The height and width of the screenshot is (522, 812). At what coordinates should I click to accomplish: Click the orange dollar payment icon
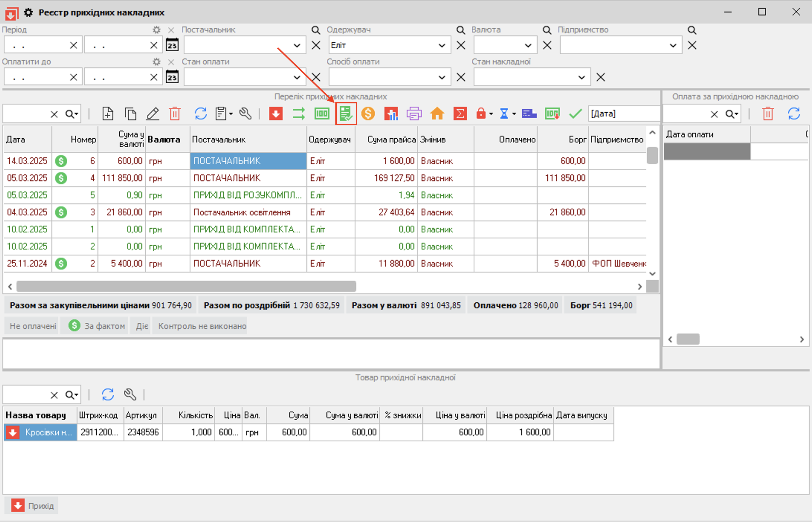(x=368, y=114)
